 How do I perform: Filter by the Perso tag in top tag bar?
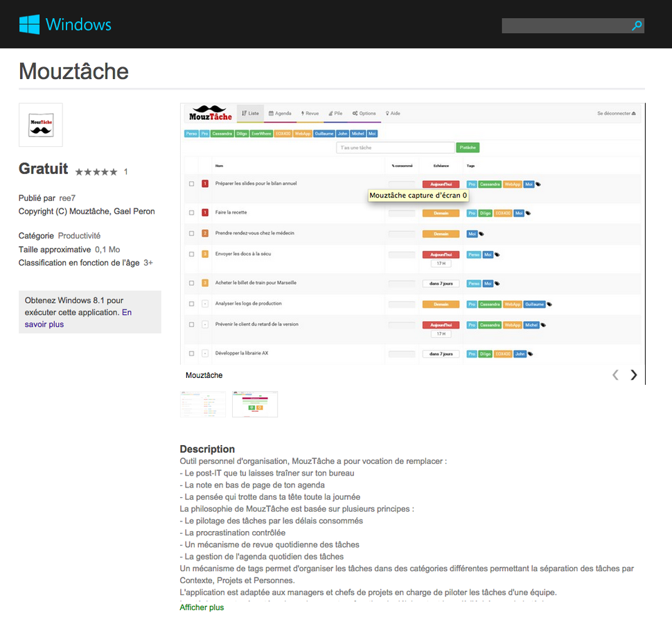tap(191, 133)
